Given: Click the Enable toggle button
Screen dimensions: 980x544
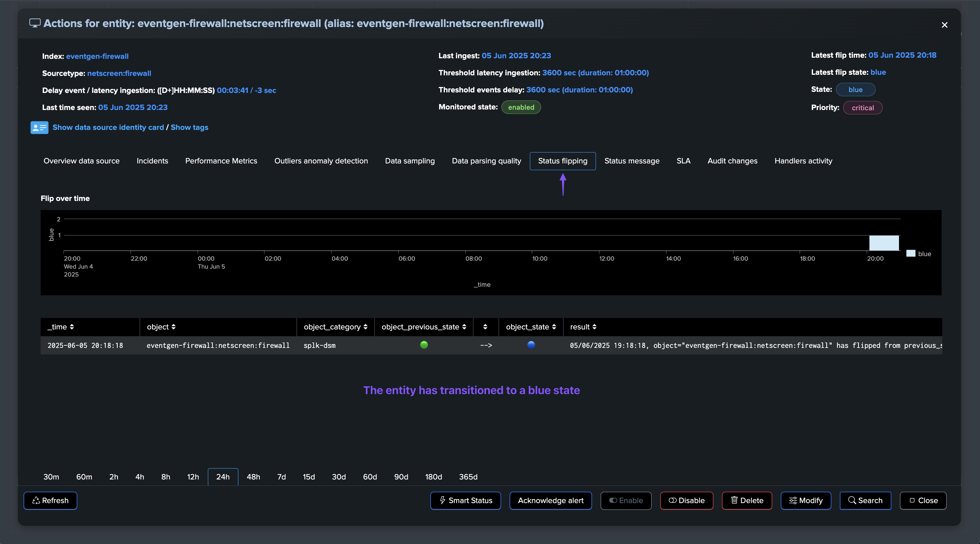Looking at the screenshot, I should click(x=626, y=500).
